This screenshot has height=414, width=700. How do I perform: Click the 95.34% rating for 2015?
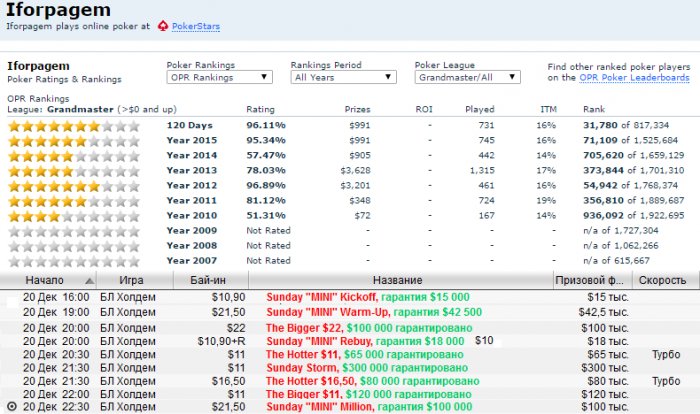tap(266, 140)
